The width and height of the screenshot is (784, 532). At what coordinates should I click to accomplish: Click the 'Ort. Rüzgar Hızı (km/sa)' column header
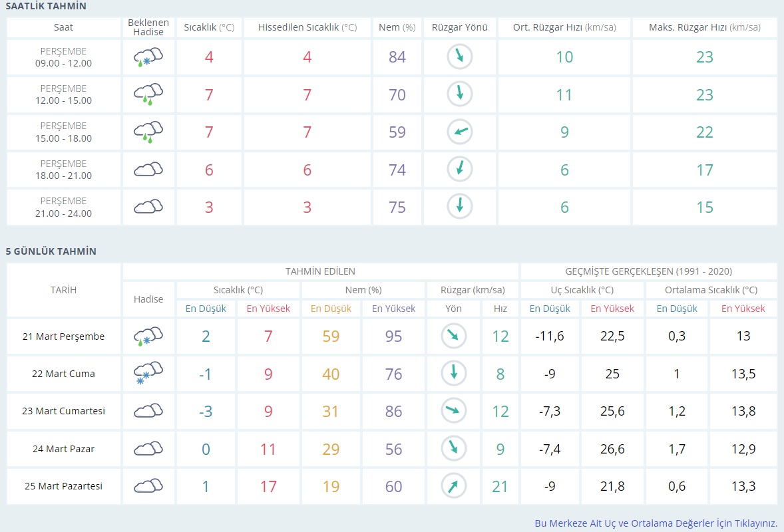564,27
